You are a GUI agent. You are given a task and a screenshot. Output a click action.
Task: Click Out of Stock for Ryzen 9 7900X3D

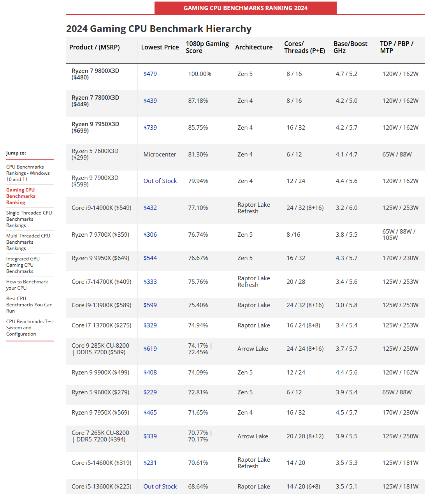(160, 181)
